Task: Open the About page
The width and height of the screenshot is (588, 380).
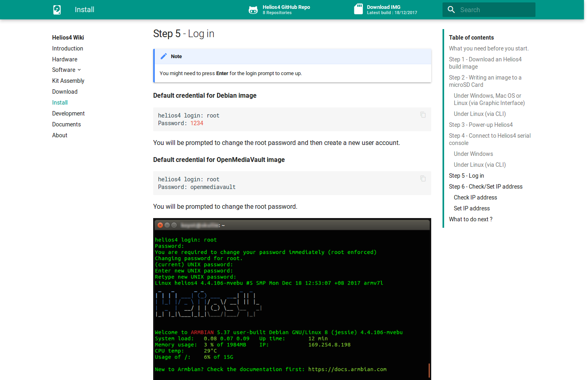Action: 60,135
